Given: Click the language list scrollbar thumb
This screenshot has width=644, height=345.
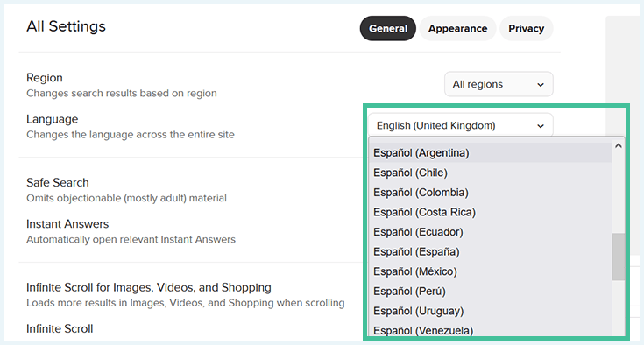Looking at the screenshot, I should point(618,257).
